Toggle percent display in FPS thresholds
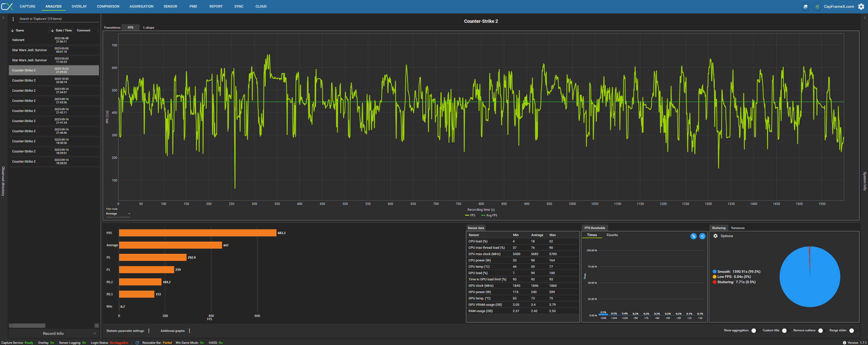Viewport: 868px width, 345px height. click(x=693, y=236)
